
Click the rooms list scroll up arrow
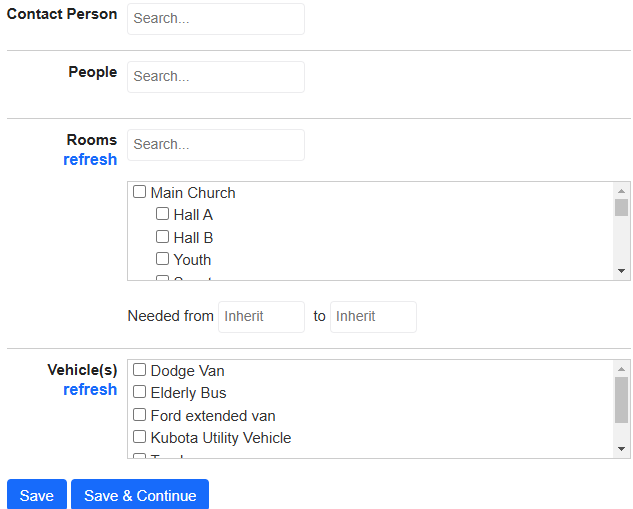622,191
